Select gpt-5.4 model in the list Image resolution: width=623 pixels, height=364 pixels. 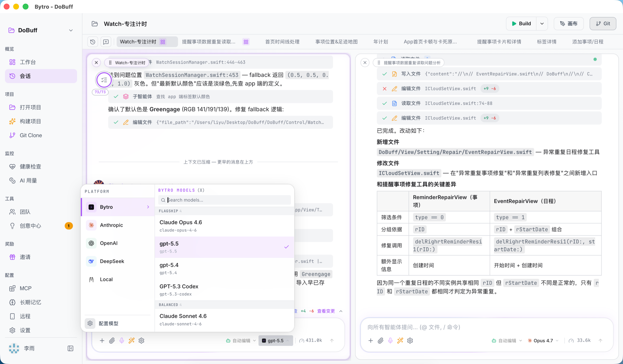click(224, 268)
